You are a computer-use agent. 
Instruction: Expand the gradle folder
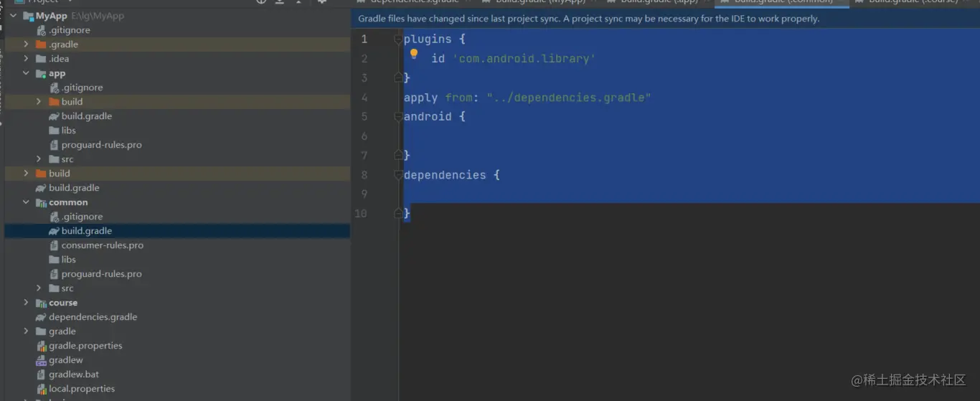27,331
